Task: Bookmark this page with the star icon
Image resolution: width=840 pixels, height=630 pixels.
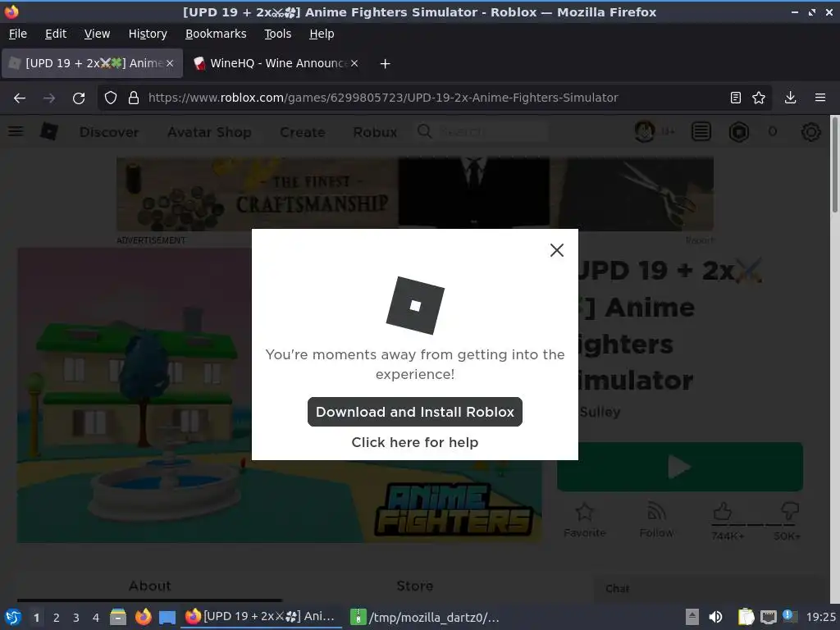Action: (x=759, y=98)
